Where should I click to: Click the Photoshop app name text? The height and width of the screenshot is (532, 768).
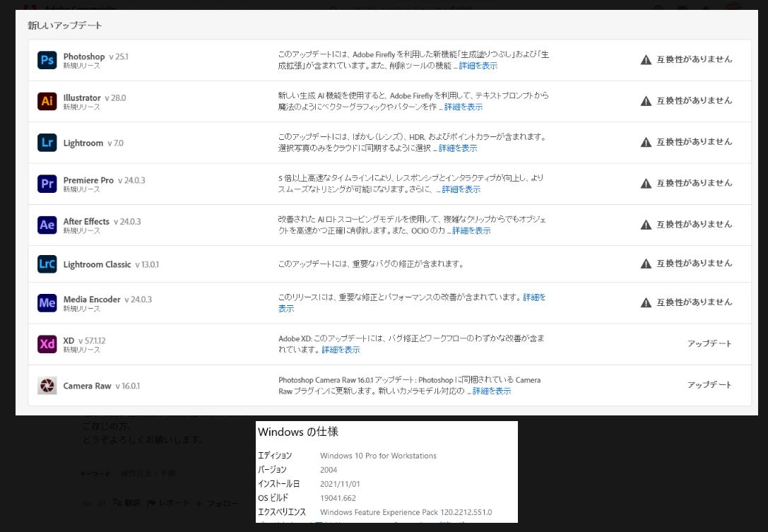pos(84,57)
